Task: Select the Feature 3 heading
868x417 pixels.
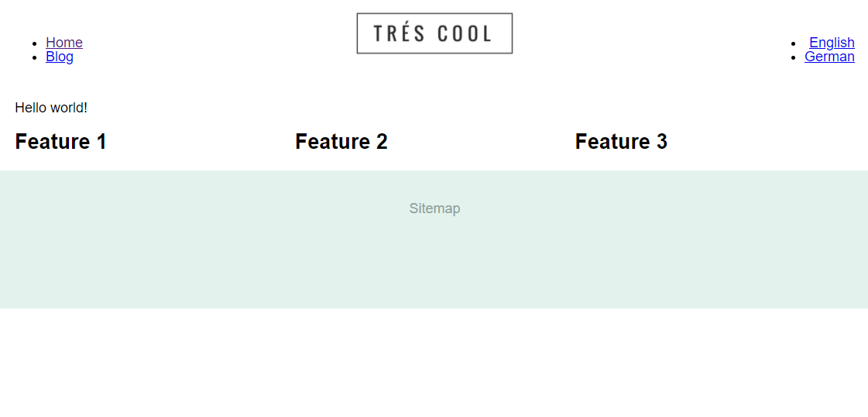Action: 621,142
